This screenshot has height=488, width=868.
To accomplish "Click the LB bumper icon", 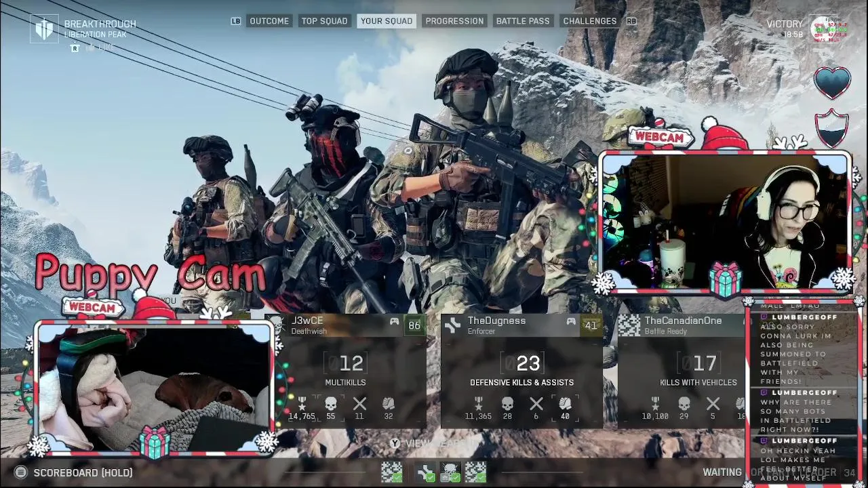I will coord(236,21).
